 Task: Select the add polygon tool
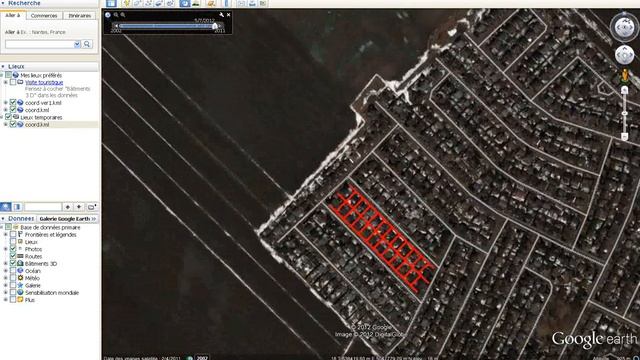tap(138, 3)
